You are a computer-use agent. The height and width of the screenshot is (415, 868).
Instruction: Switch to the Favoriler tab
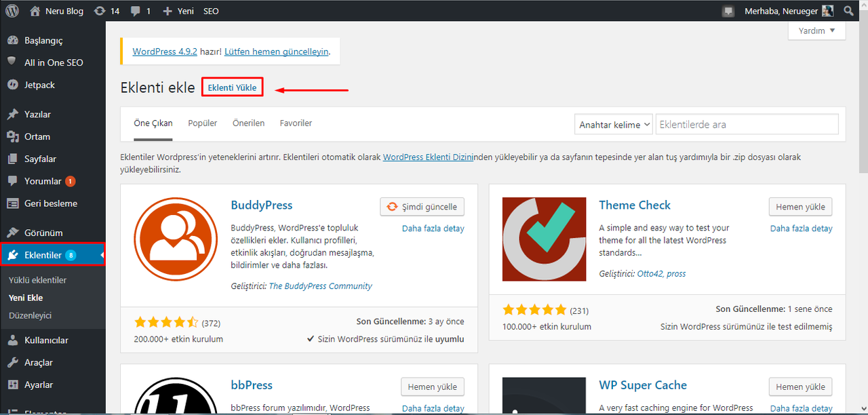coord(296,123)
